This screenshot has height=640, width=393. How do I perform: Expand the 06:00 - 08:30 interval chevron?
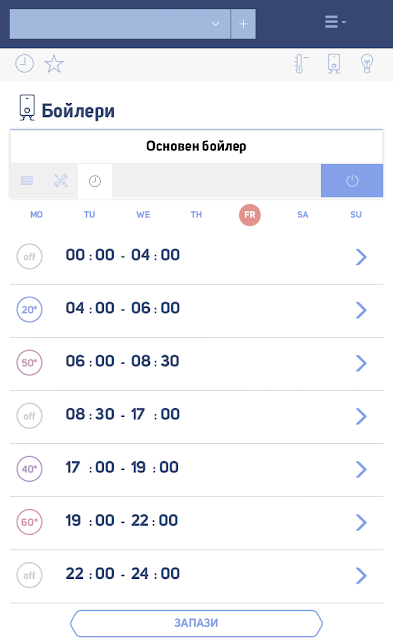coord(361,363)
